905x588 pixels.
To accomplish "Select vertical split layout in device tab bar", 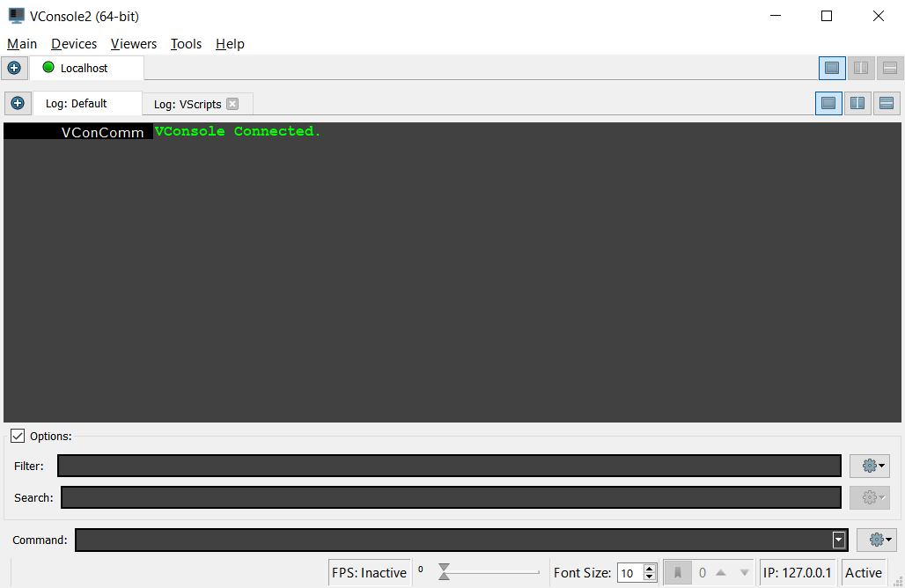I will click(x=861, y=68).
